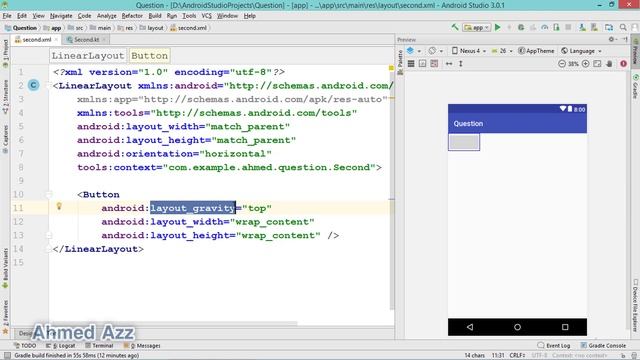
Task: Open the app run configuration dropdown
Action: [x=476, y=28]
